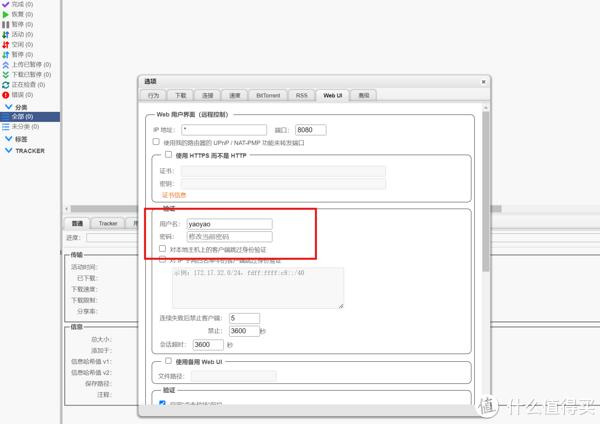600x424 pixels.
Task: Click the blue-green arrows Stalled filter icon
Action: [x=5, y=54]
